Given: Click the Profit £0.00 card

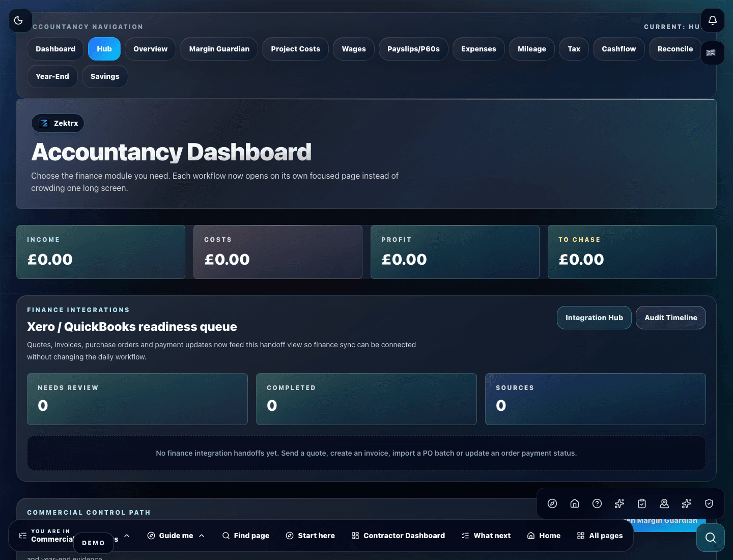Looking at the screenshot, I should (455, 252).
